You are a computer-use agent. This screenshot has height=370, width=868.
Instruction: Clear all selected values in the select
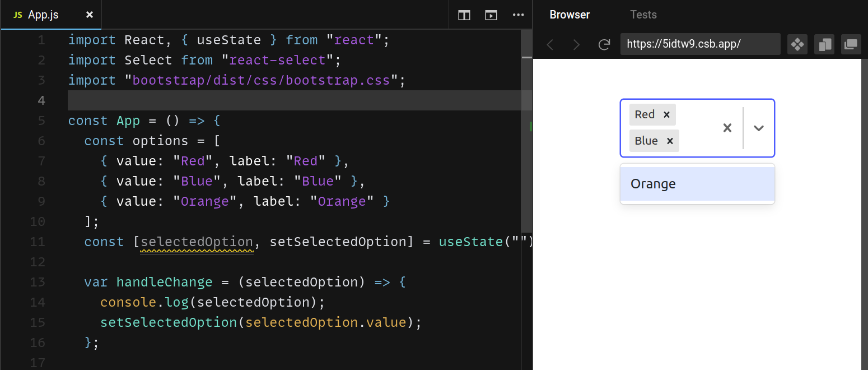pos(727,128)
